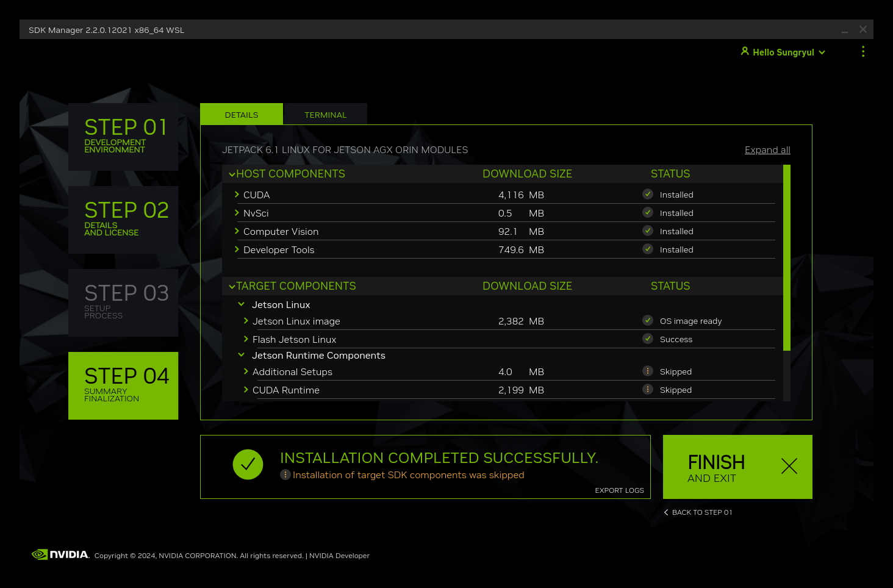Expand the CUDA Runtime row
The width and height of the screenshot is (893, 588).
click(246, 390)
